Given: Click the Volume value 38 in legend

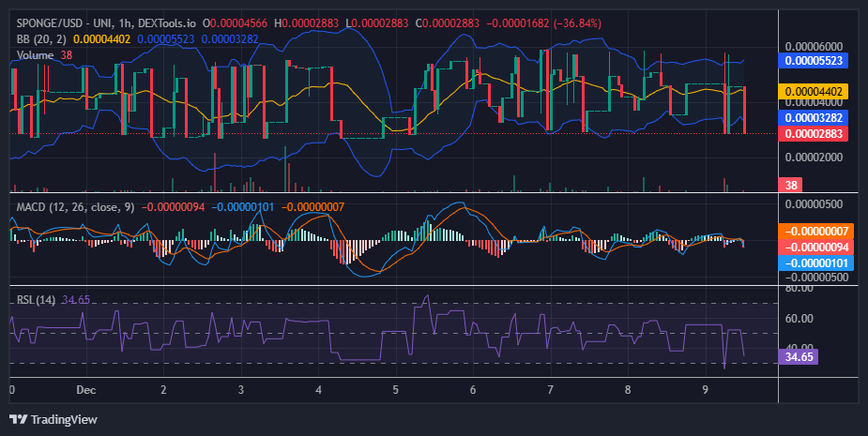Looking at the screenshot, I should [67, 55].
